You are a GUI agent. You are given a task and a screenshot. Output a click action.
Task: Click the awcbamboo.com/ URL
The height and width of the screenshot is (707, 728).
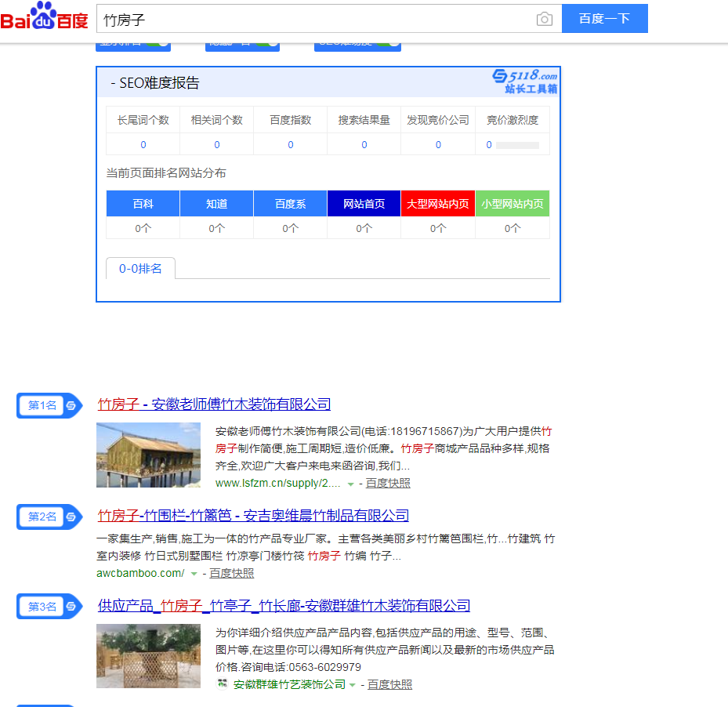[140, 573]
